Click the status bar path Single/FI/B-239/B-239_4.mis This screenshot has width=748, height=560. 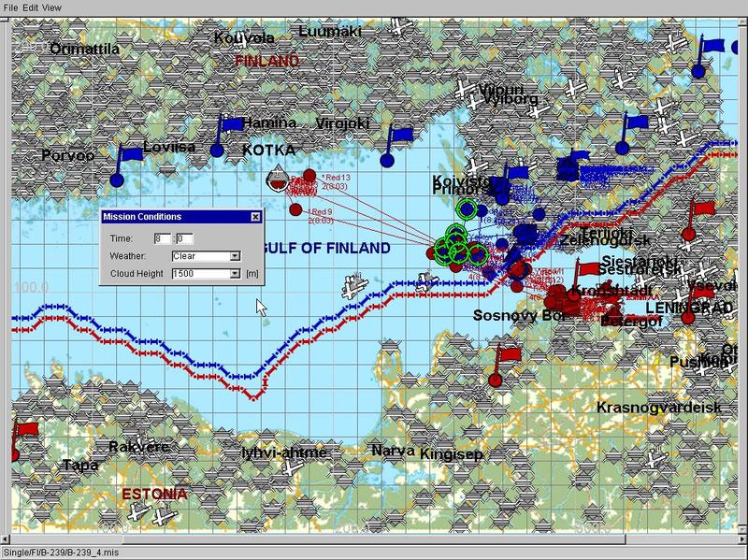[x=61, y=553]
